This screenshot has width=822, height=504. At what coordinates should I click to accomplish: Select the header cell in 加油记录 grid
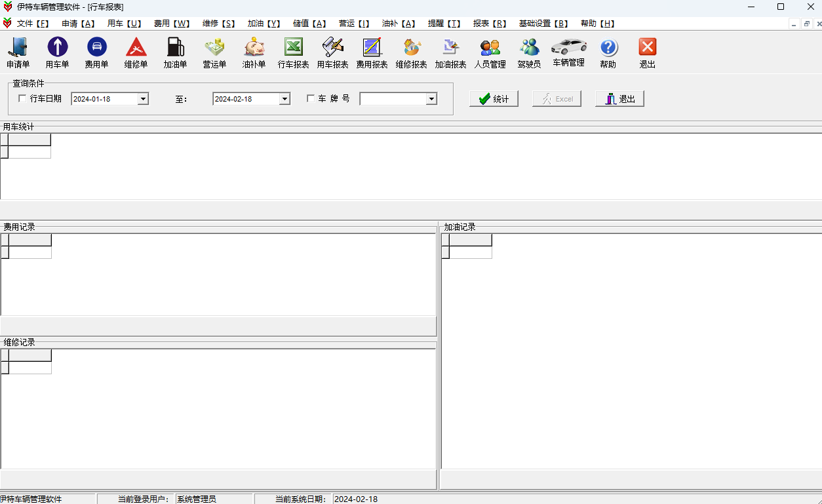pos(471,240)
